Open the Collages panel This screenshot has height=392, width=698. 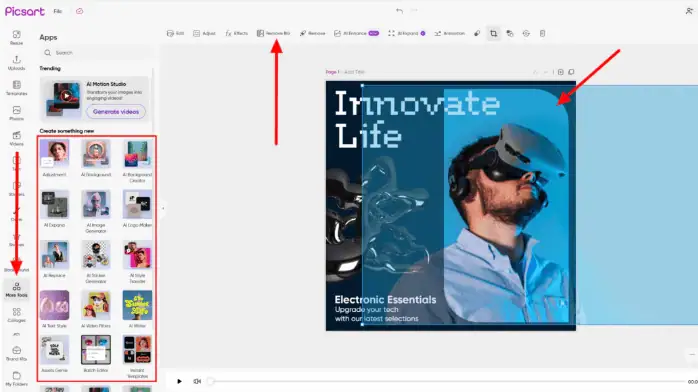click(16, 315)
